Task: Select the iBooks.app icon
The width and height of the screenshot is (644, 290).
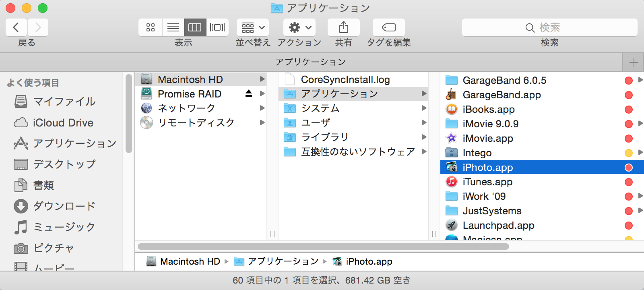Action: (452, 109)
